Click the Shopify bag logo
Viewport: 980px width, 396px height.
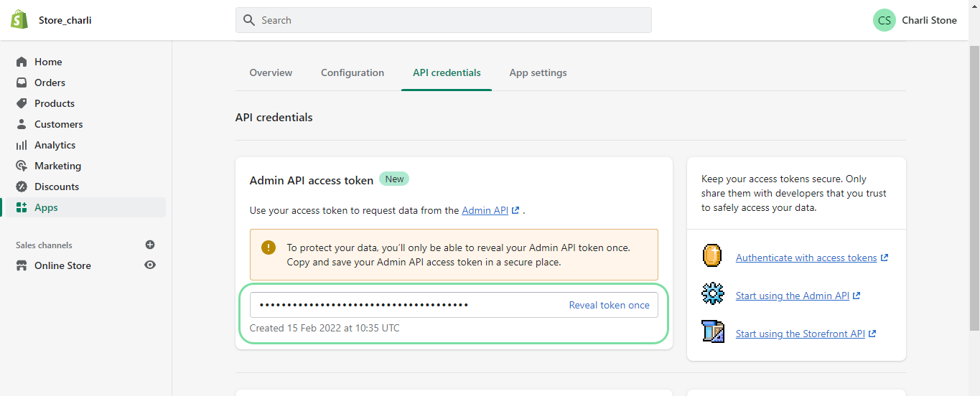point(19,20)
